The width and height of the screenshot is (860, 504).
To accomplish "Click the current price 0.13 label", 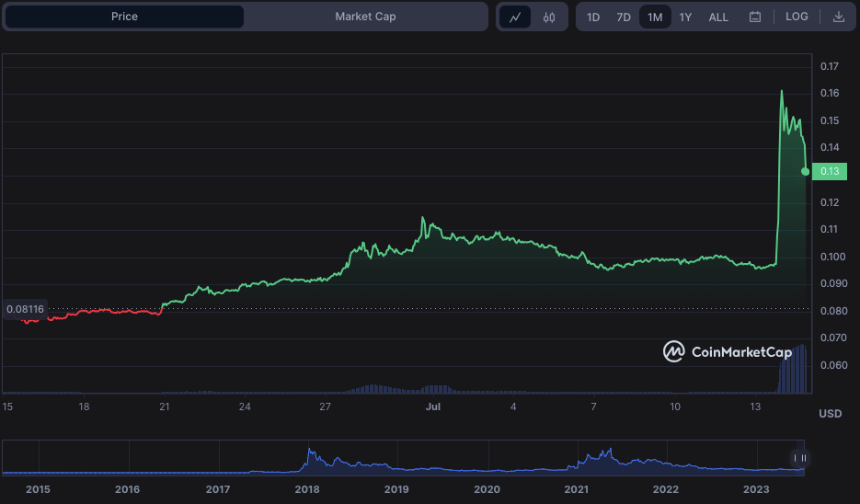I will (830, 171).
